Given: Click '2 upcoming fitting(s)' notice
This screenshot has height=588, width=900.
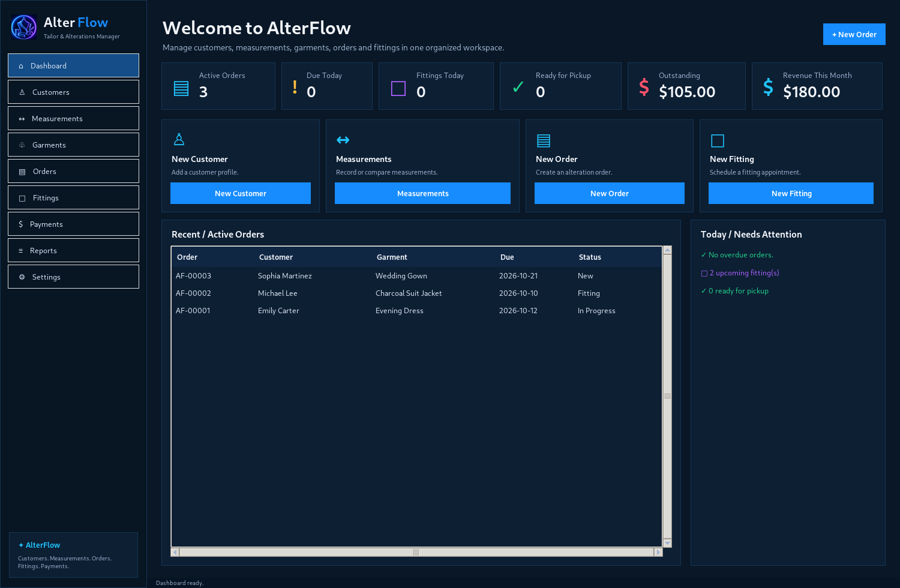Looking at the screenshot, I should [x=740, y=273].
